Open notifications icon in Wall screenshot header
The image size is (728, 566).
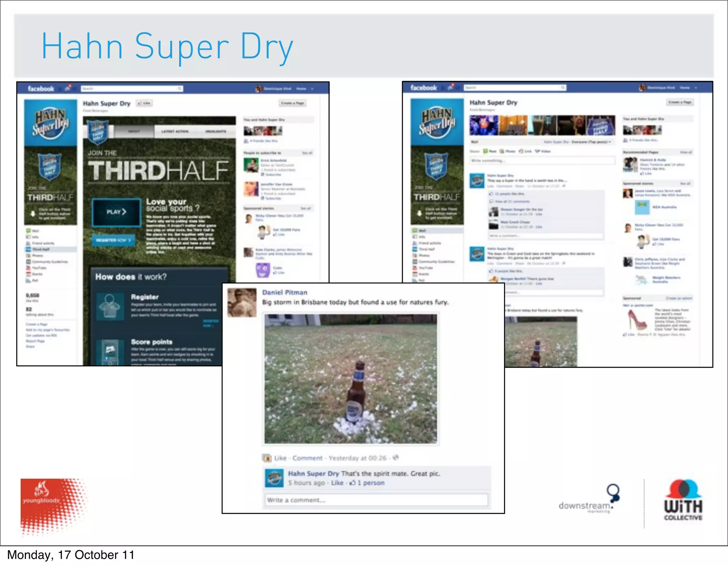tap(451, 87)
